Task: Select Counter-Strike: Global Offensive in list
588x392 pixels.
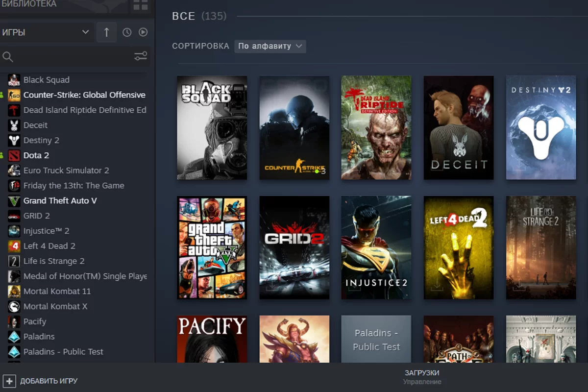Action: [x=84, y=95]
